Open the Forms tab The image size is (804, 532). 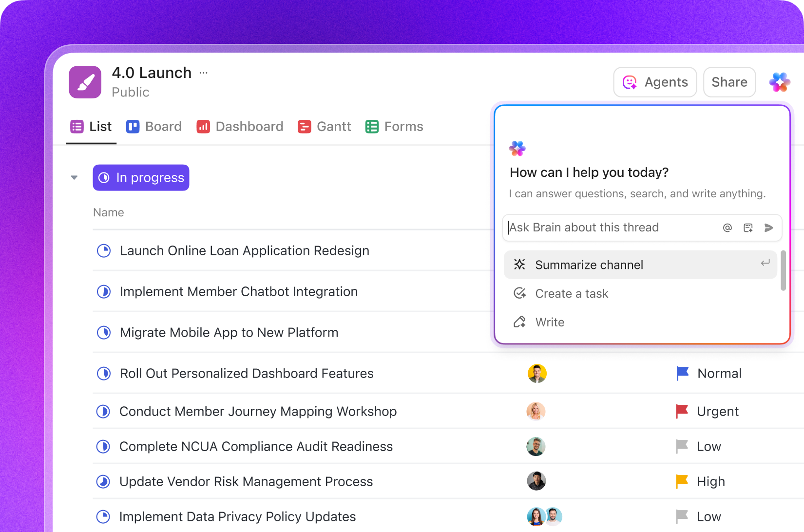(394, 127)
